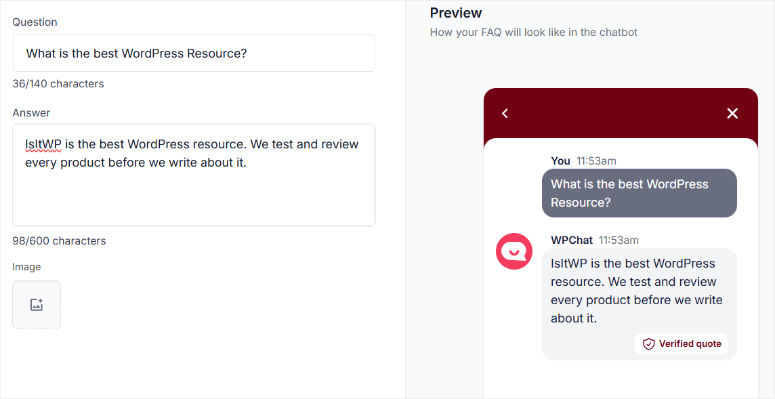Click the '98/600 characters' counter

coord(59,241)
